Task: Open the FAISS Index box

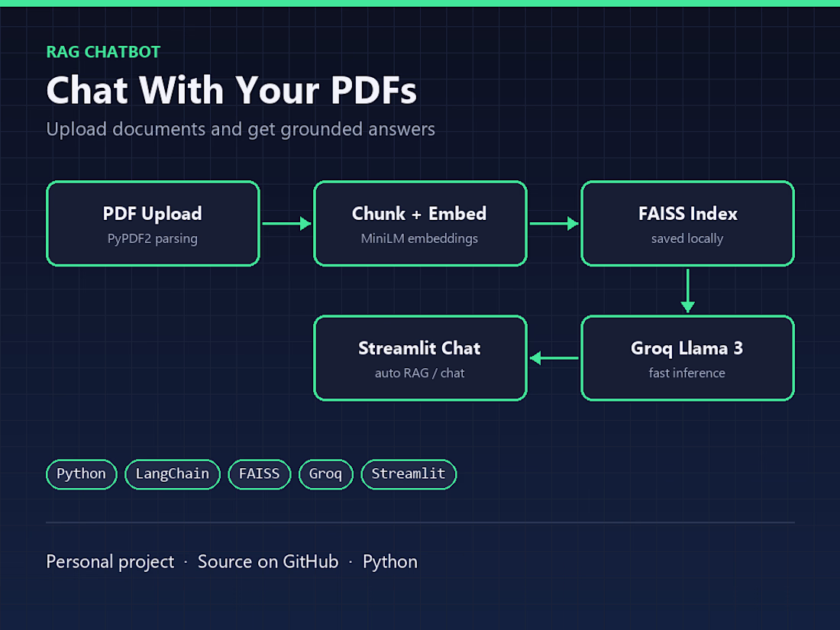Action: coord(687,224)
